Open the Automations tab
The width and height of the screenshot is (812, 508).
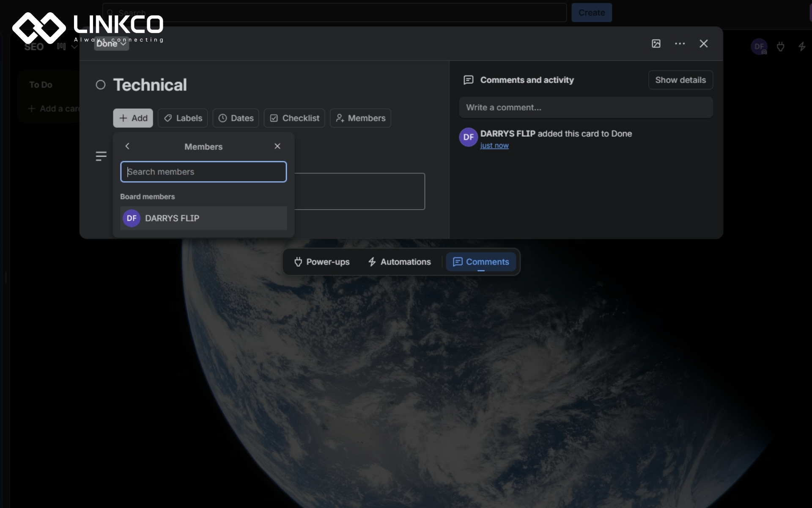(399, 262)
